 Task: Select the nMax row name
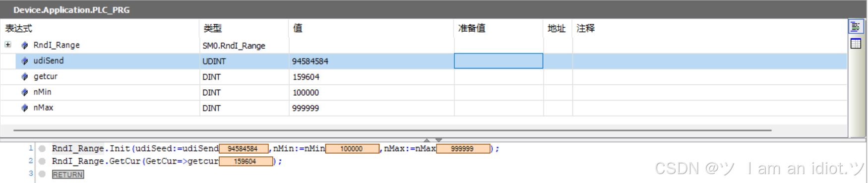pyautogui.click(x=43, y=108)
